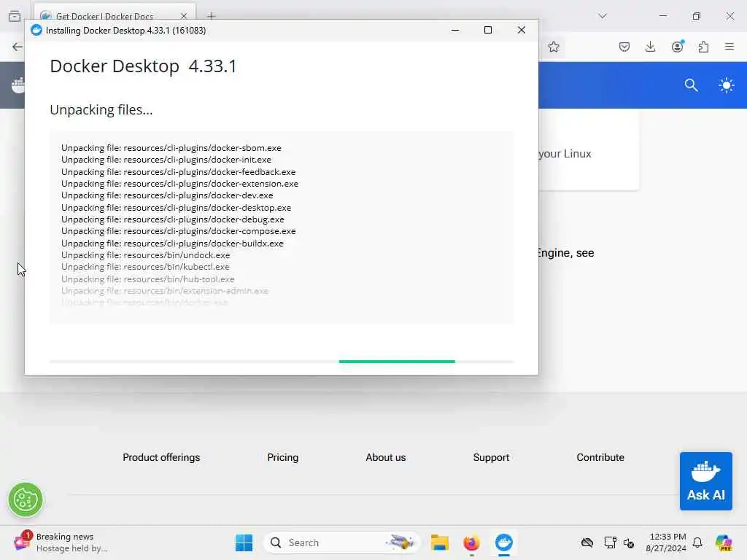Click the docker-feedback.exe unpacking log line
This screenshot has width=747, height=560.
tap(178, 172)
